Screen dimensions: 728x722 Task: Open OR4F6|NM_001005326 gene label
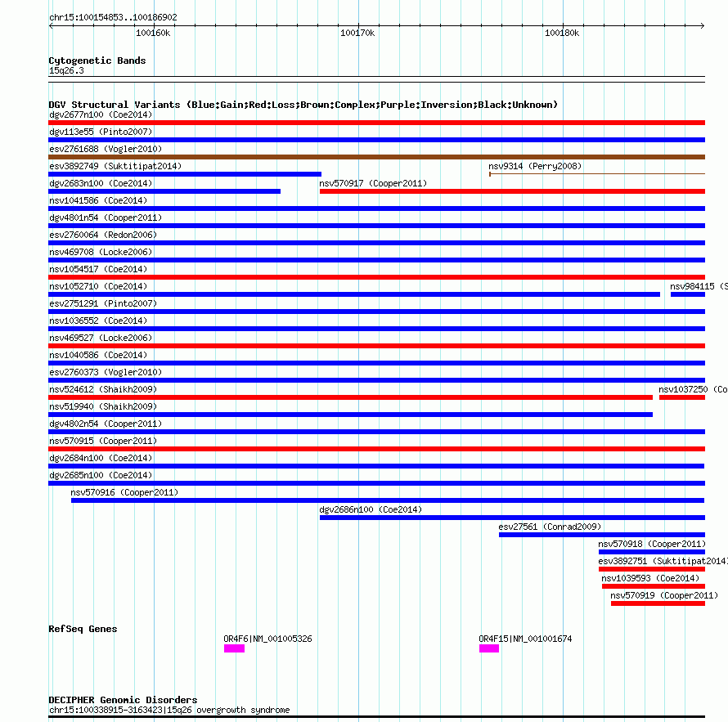pos(268,639)
